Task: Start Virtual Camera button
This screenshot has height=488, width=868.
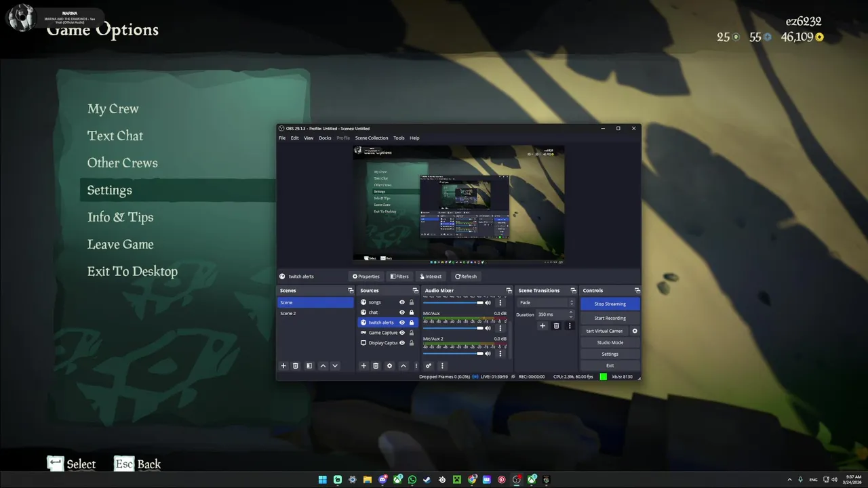Action: click(605, 331)
